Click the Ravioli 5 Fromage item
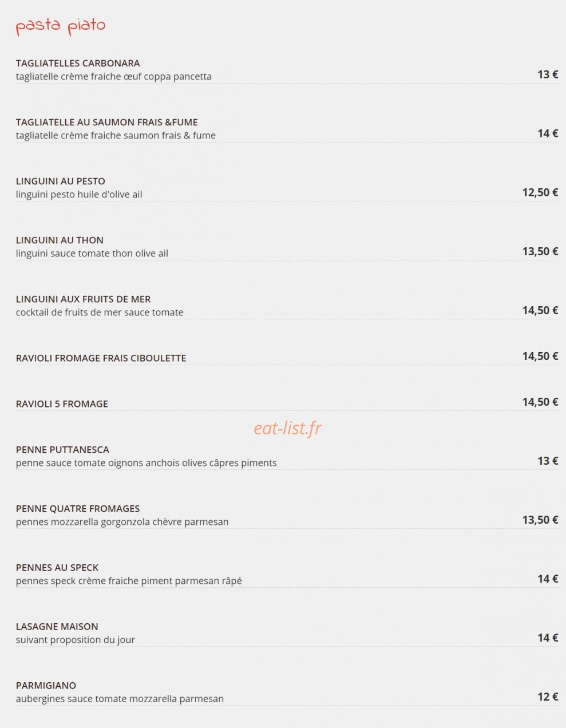Screen dimensions: 566x728 62,403
